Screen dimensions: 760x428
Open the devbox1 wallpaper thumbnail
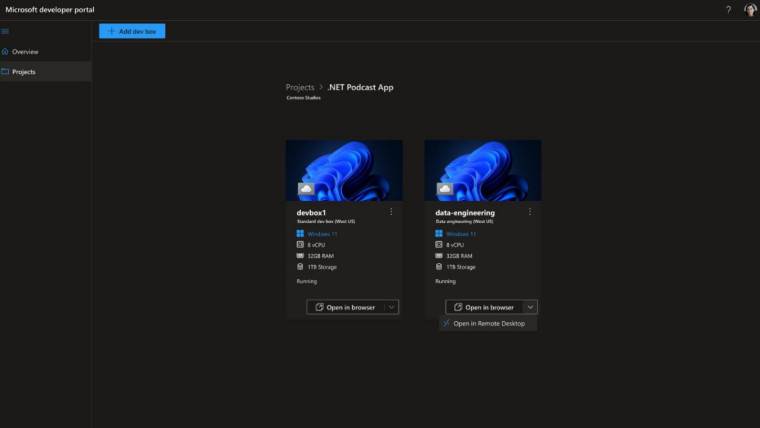coord(344,170)
